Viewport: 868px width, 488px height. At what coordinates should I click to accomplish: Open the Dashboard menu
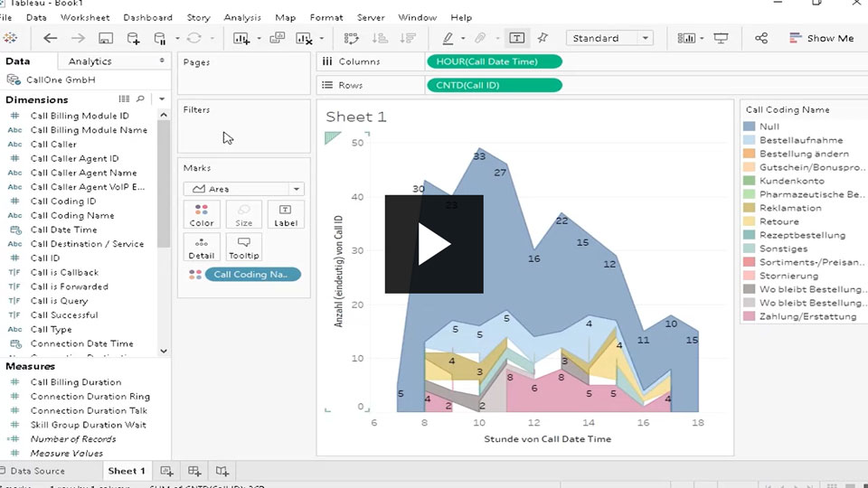147,17
